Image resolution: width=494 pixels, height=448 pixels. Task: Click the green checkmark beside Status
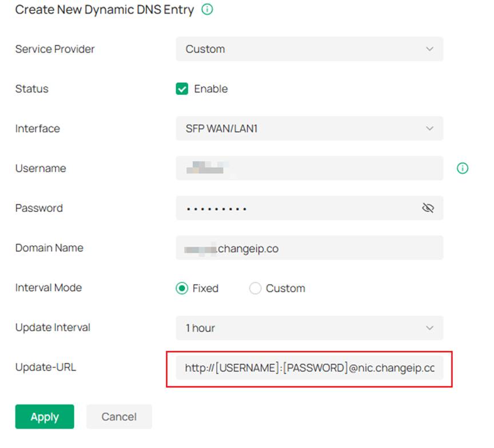pos(182,89)
